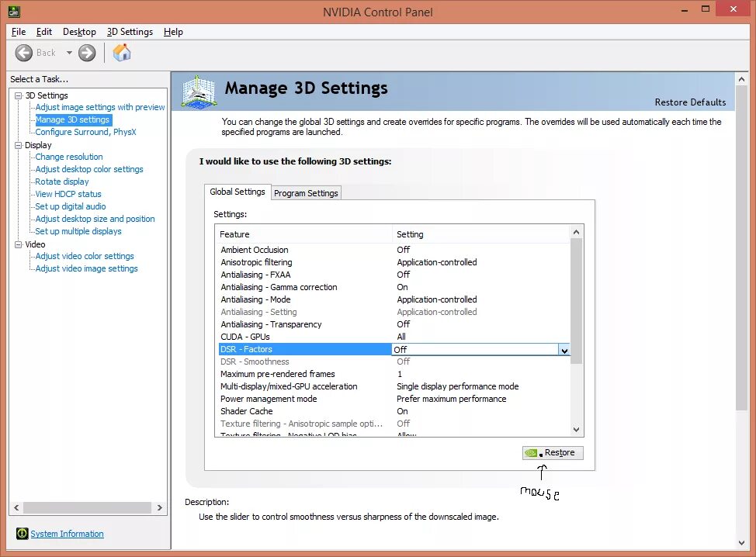This screenshot has height=557, width=756.
Task: Switch to the Program Settings tab
Action: pyautogui.click(x=306, y=192)
